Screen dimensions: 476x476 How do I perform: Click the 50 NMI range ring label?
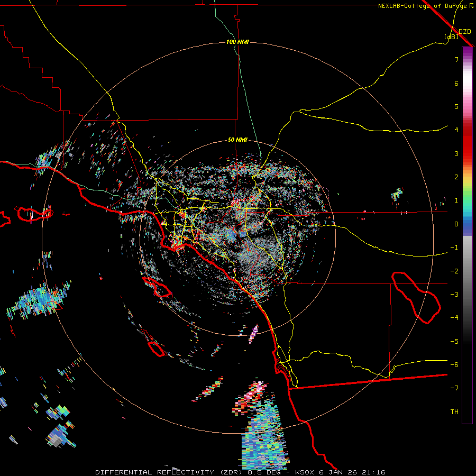pyautogui.click(x=237, y=140)
